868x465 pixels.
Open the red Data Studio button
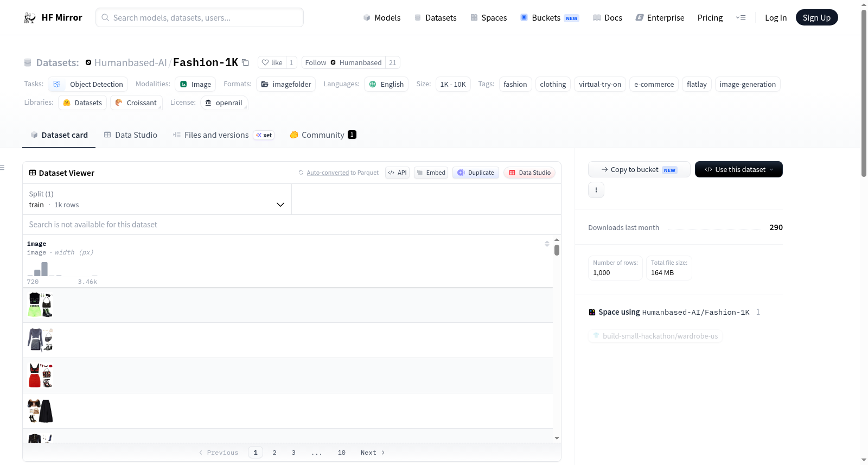[x=529, y=173]
